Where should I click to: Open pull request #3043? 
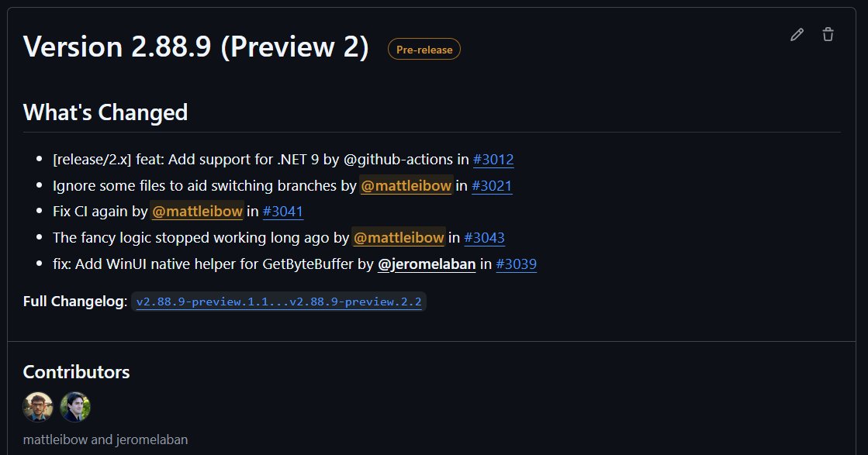pos(485,238)
